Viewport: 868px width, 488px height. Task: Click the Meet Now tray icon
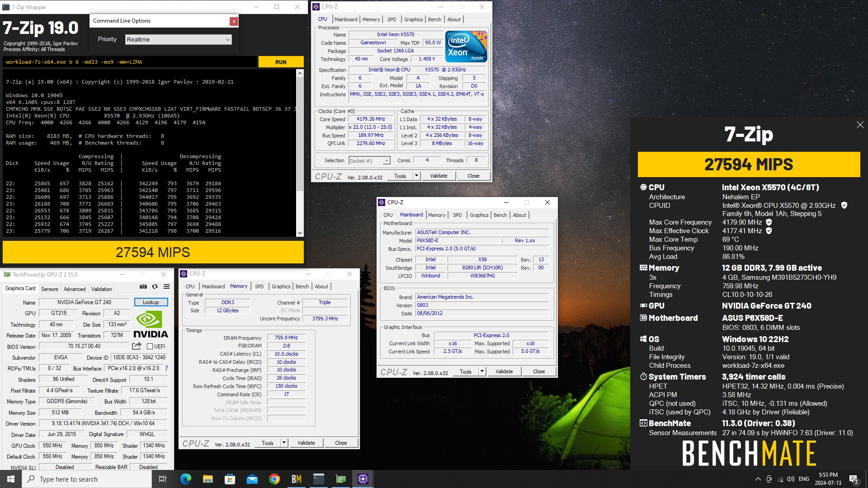pyautogui.click(x=769, y=479)
